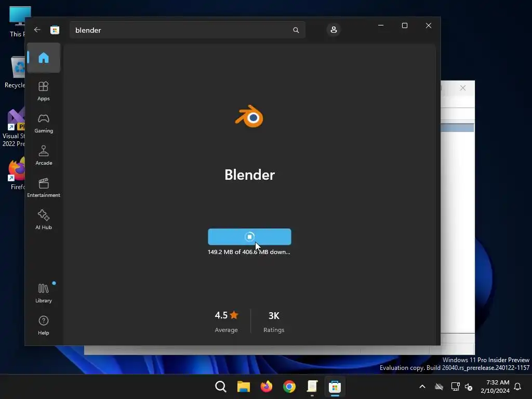Close the Microsoft Store window
This screenshot has height=399, width=532.
[x=429, y=25]
